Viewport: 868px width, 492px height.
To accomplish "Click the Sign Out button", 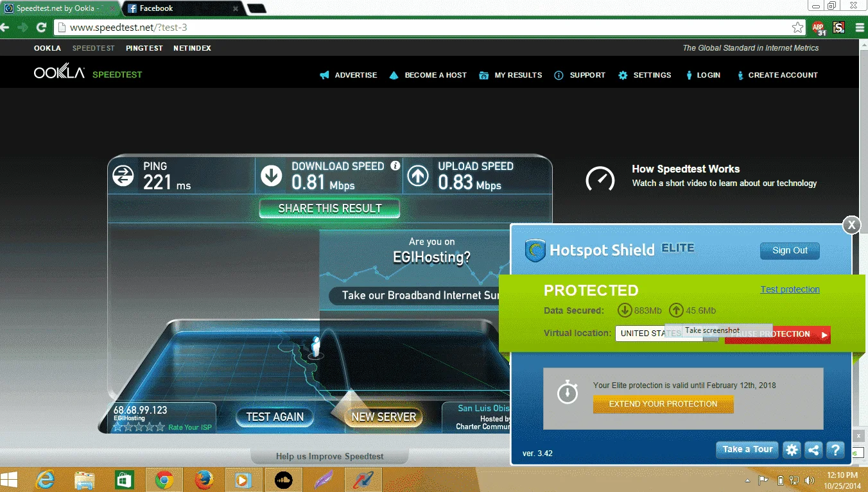I will click(x=790, y=251).
